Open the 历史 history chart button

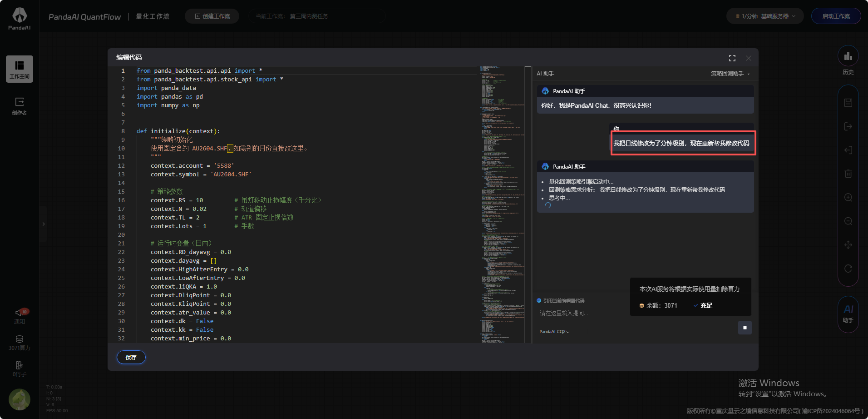coord(848,60)
